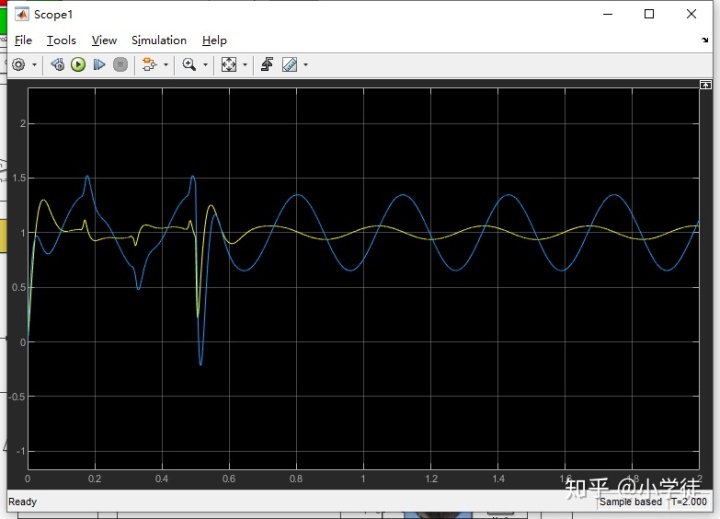The image size is (720, 519).
Task: Run the simulation with green play
Action: click(x=78, y=65)
